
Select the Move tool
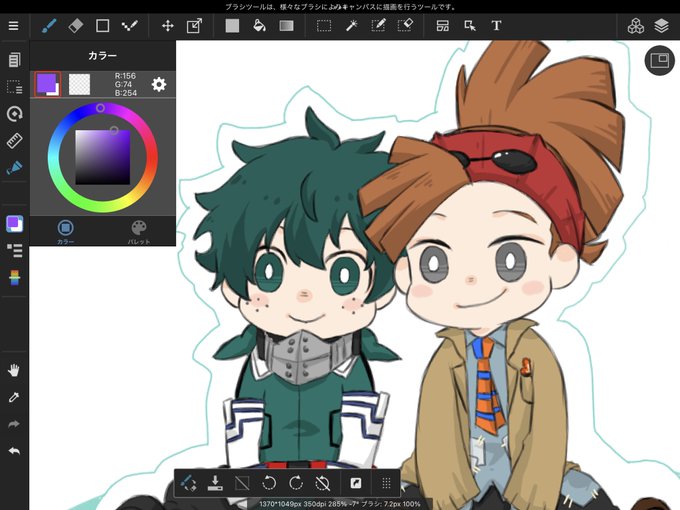(168, 26)
